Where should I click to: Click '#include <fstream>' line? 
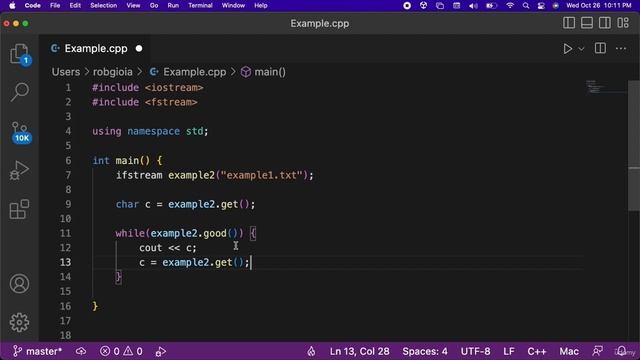click(145, 102)
